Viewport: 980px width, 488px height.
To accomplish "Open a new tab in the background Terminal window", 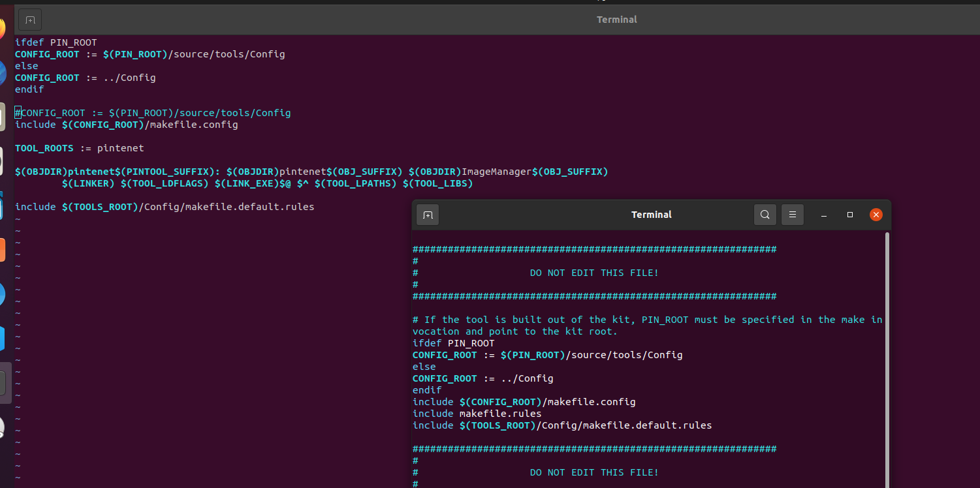I will [x=30, y=20].
